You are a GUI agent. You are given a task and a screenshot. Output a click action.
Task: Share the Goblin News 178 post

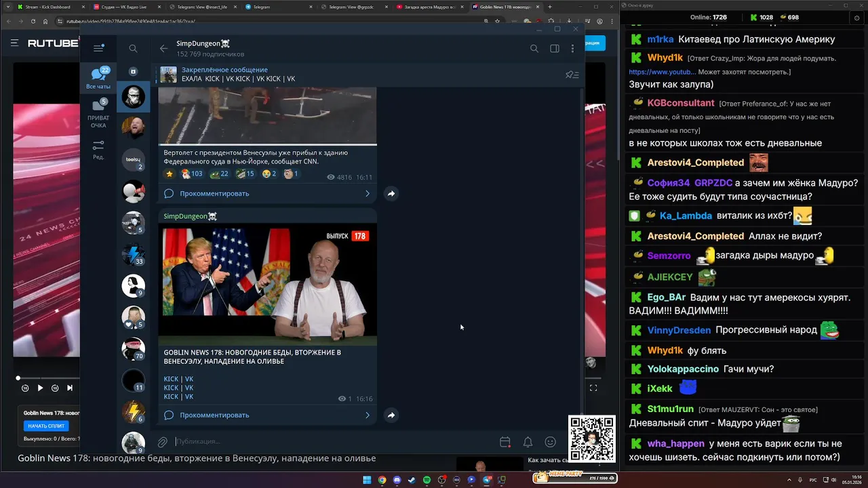tap(391, 415)
